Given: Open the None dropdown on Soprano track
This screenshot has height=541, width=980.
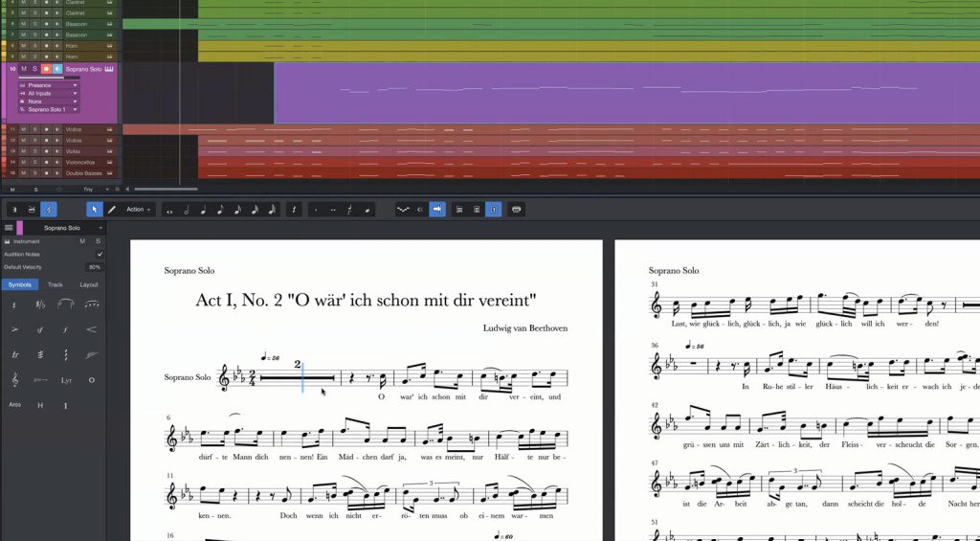Looking at the screenshot, I should (48, 101).
